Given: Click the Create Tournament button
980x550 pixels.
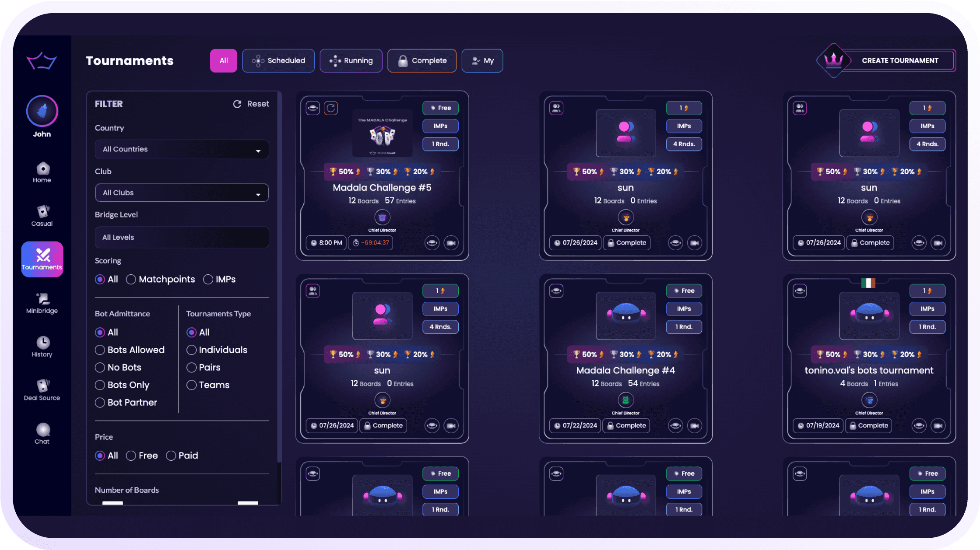Looking at the screenshot, I should 886,61.
